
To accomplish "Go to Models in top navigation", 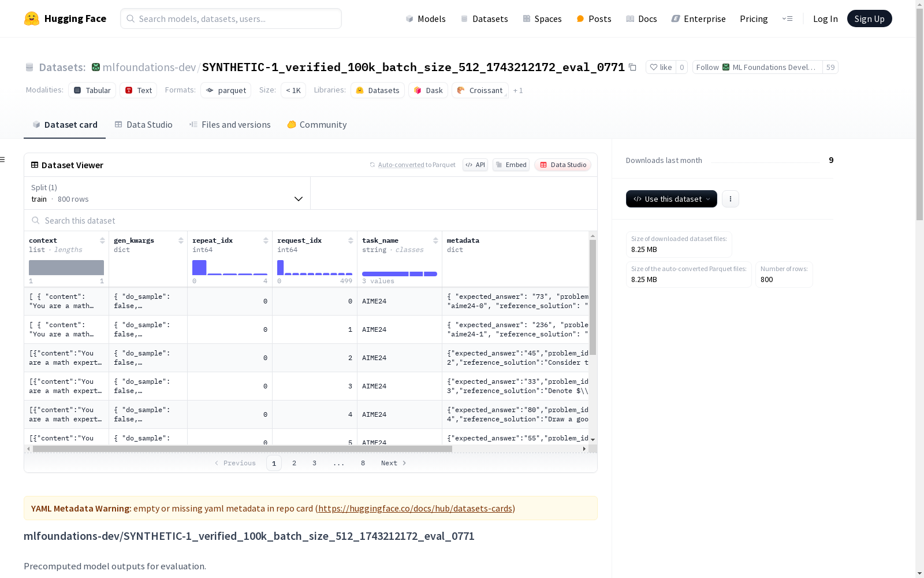I will click(x=426, y=18).
